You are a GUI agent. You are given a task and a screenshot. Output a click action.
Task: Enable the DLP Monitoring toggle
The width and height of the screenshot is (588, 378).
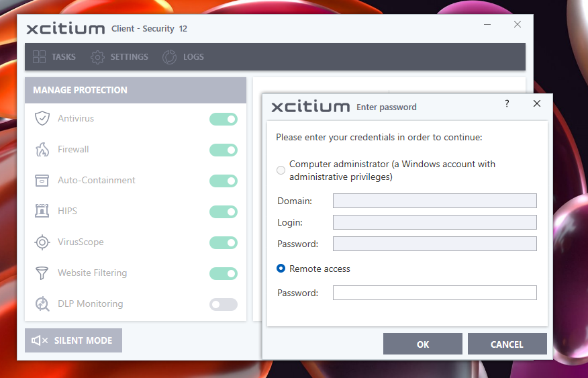point(224,305)
